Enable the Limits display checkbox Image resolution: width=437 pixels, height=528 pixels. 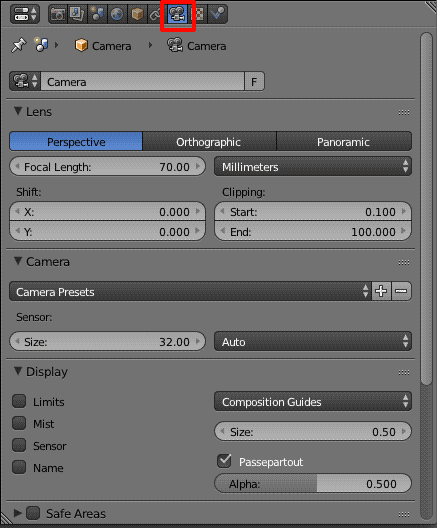pos(19,401)
